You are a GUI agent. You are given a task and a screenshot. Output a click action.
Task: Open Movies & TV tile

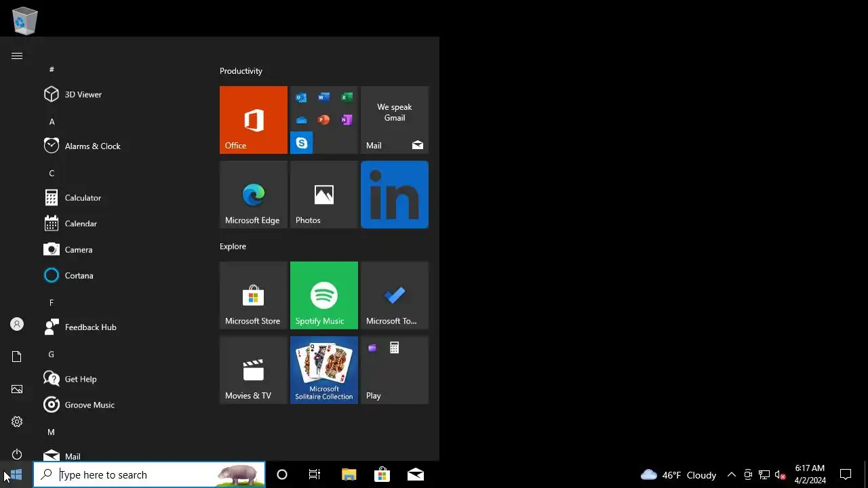click(x=254, y=370)
